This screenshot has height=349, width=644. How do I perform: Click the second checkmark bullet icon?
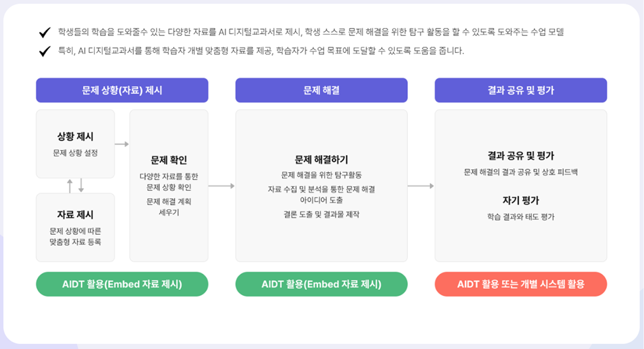[45, 52]
